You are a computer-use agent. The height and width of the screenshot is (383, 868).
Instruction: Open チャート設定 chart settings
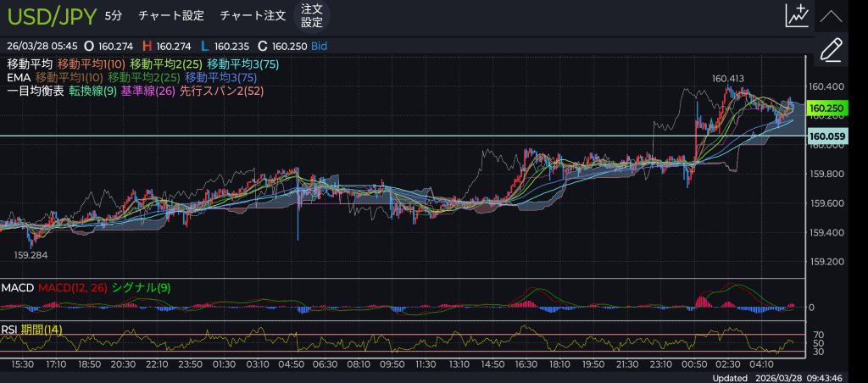tap(170, 16)
